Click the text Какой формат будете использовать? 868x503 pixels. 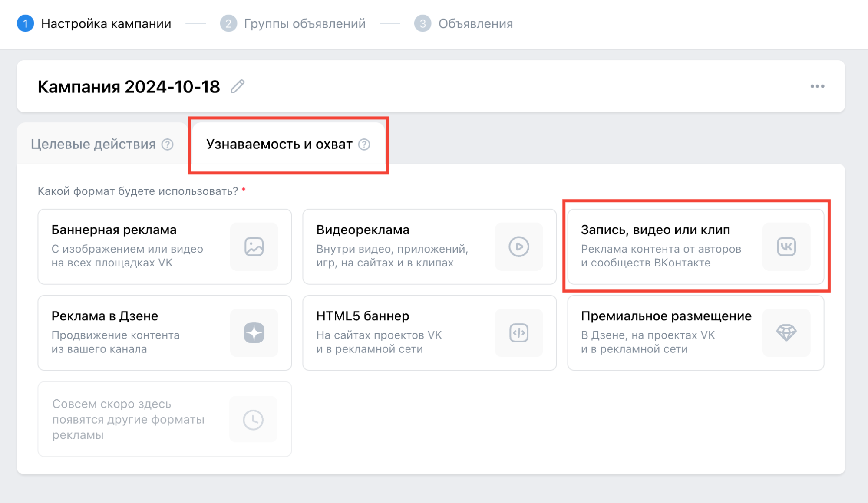pos(138,191)
